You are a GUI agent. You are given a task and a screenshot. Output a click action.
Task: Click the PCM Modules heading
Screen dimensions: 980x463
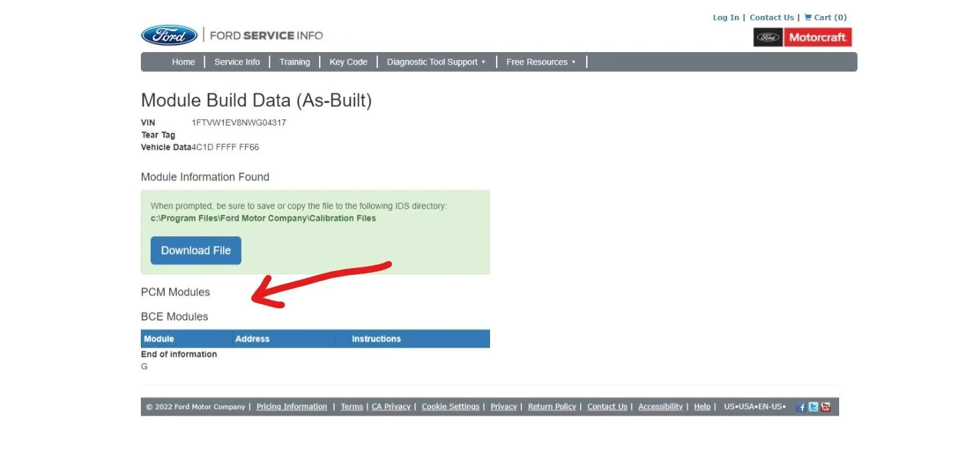(176, 292)
